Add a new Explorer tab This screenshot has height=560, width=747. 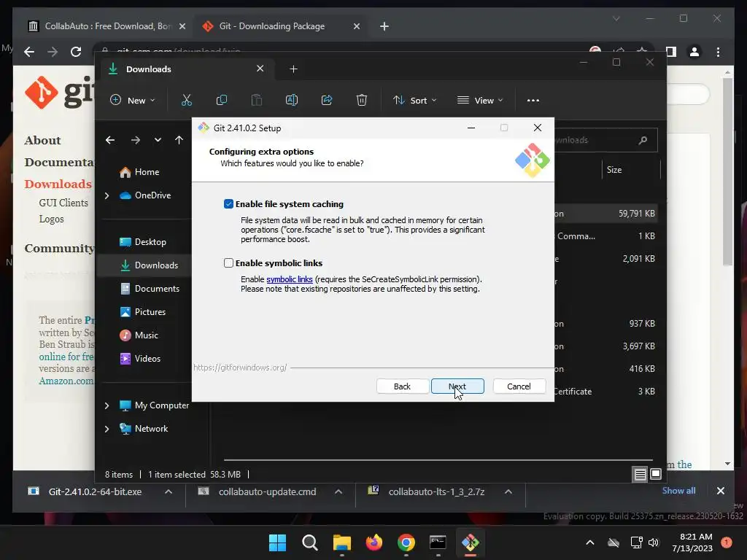click(293, 69)
